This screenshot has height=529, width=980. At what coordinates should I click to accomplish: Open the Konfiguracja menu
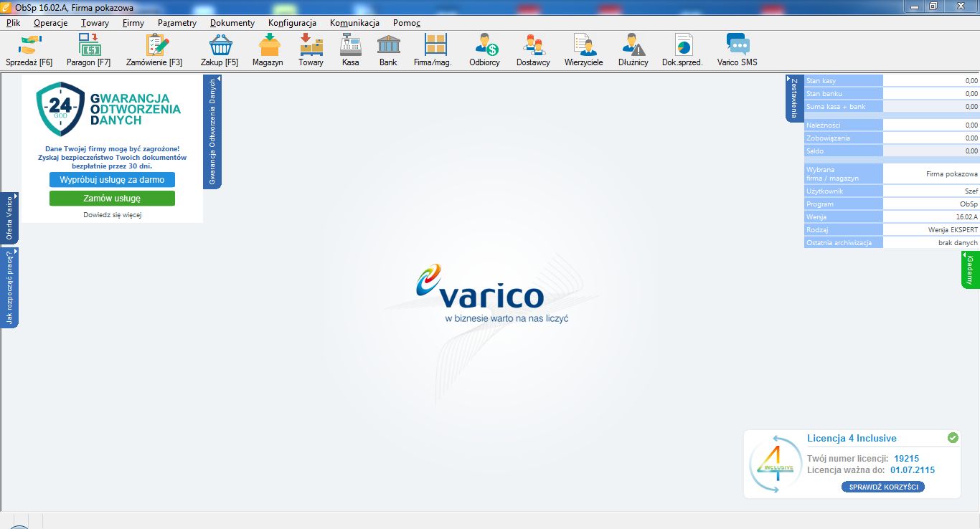pyautogui.click(x=292, y=23)
